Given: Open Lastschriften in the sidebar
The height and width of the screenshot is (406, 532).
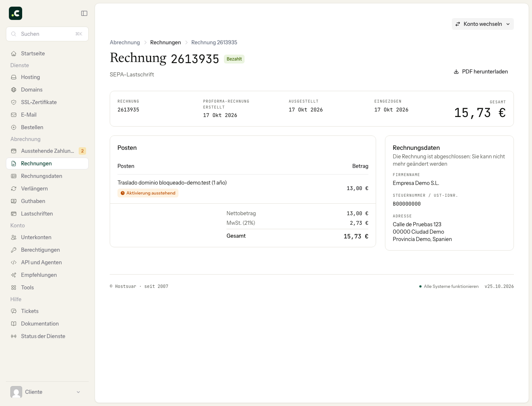Looking at the screenshot, I should point(47,214).
